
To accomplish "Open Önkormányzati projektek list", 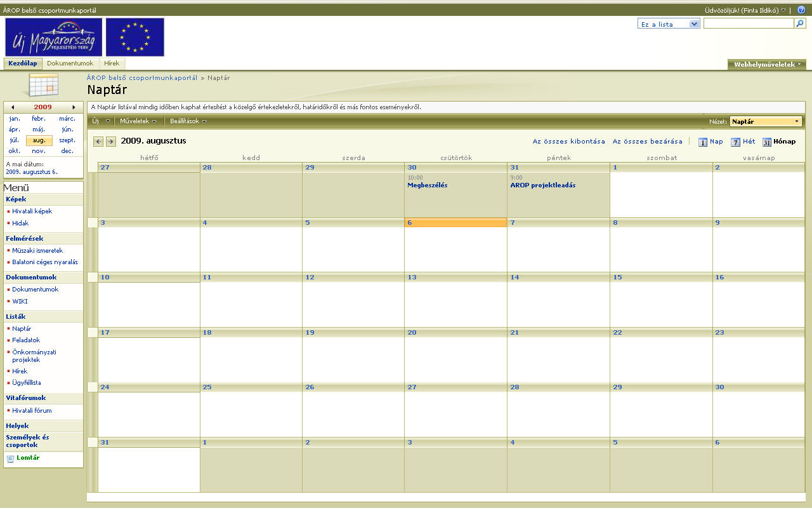I will (34, 356).
